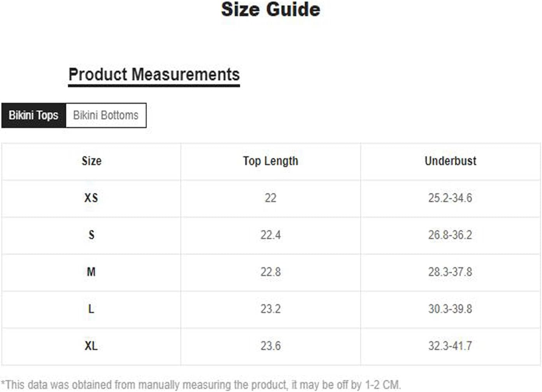Click the XS top length value 22

[x=271, y=198]
